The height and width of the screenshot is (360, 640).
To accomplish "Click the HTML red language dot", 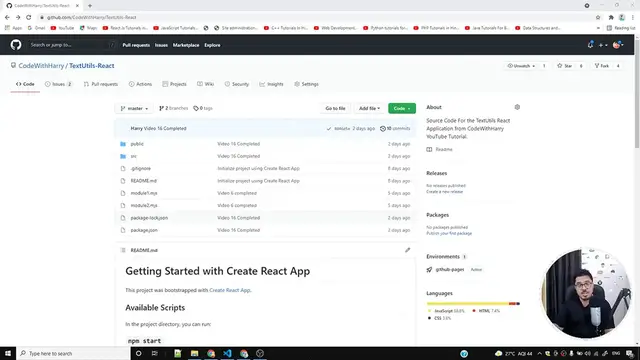I will tap(474, 311).
